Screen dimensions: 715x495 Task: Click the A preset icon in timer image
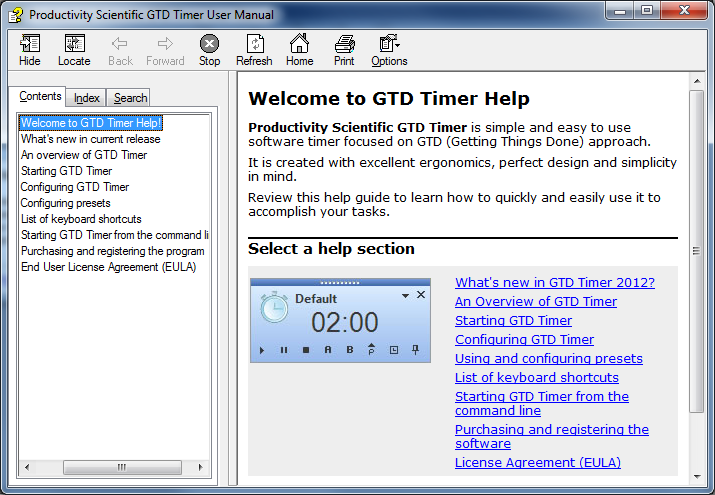click(328, 350)
